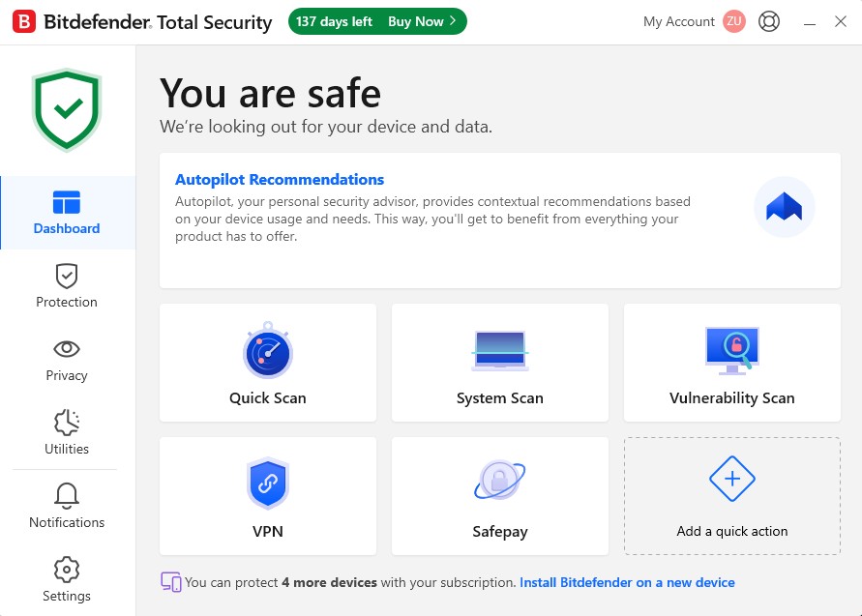Open the Autopilot Recommendations heading link
The image size is (862, 616).
point(280,179)
